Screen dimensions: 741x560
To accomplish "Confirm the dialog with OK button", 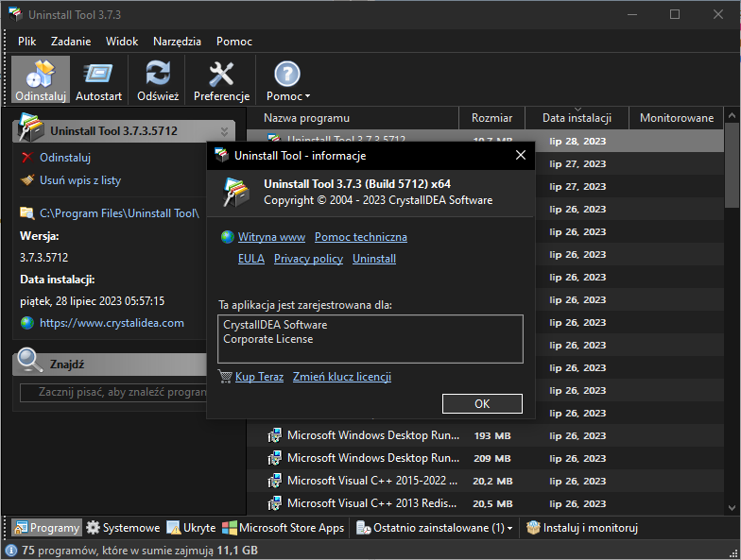I will (482, 404).
